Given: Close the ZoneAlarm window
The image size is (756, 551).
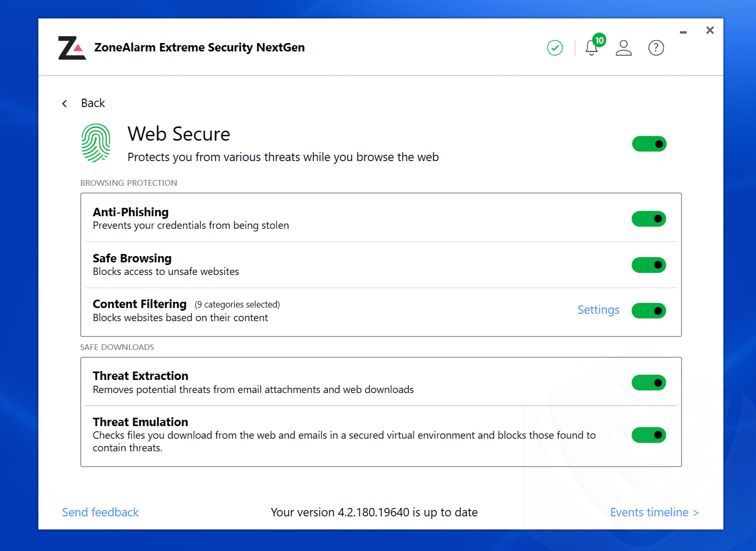Looking at the screenshot, I should [x=710, y=30].
